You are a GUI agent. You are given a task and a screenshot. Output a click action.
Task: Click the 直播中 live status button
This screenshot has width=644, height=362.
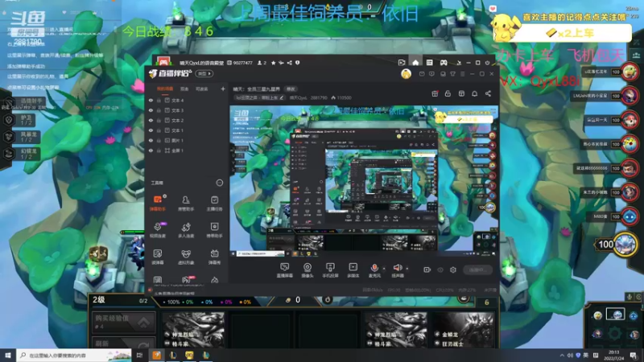(x=477, y=269)
